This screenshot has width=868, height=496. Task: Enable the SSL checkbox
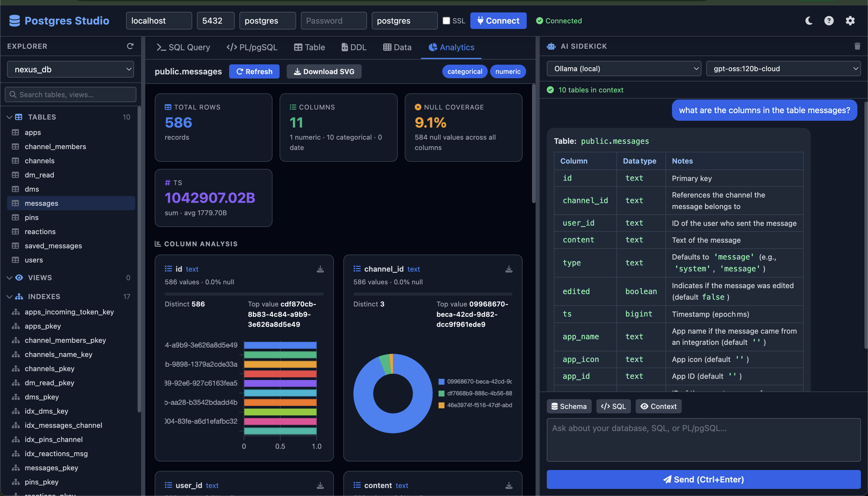446,20
